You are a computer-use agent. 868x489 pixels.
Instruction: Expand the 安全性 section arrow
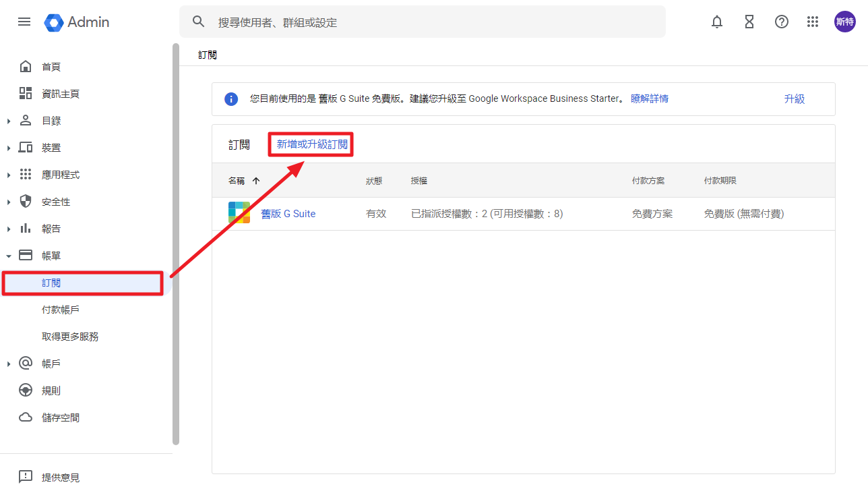(x=9, y=202)
